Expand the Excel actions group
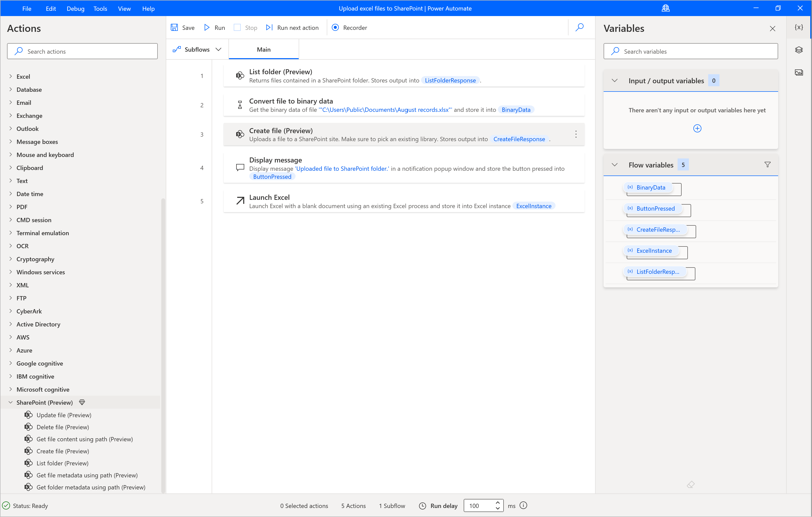 pyautogui.click(x=11, y=76)
